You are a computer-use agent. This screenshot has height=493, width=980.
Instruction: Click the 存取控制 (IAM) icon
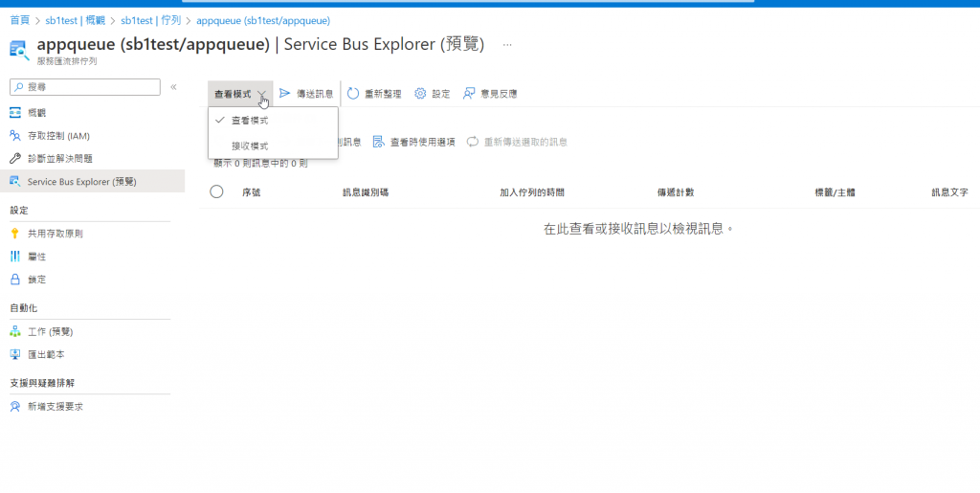coord(15,136)
